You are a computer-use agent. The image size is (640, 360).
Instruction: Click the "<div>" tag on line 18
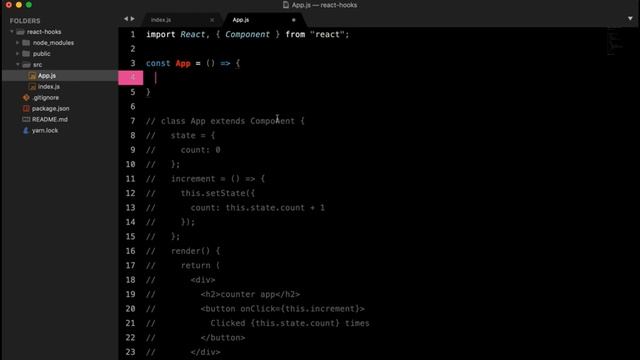pyautogui.click(x=203, y=280)
